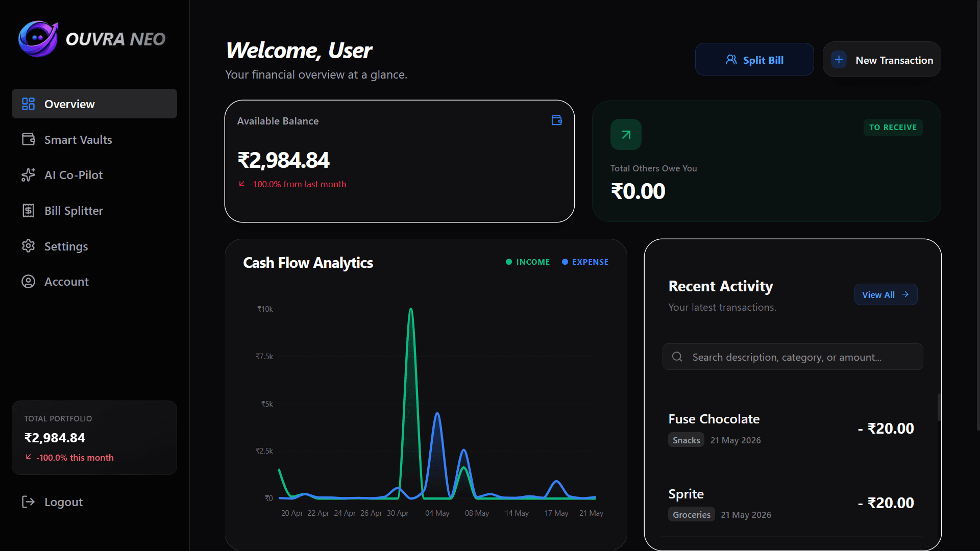Click the green arrow icon in owe card
This screenshot has height=551, width=980.
click(x=626, y=135)
